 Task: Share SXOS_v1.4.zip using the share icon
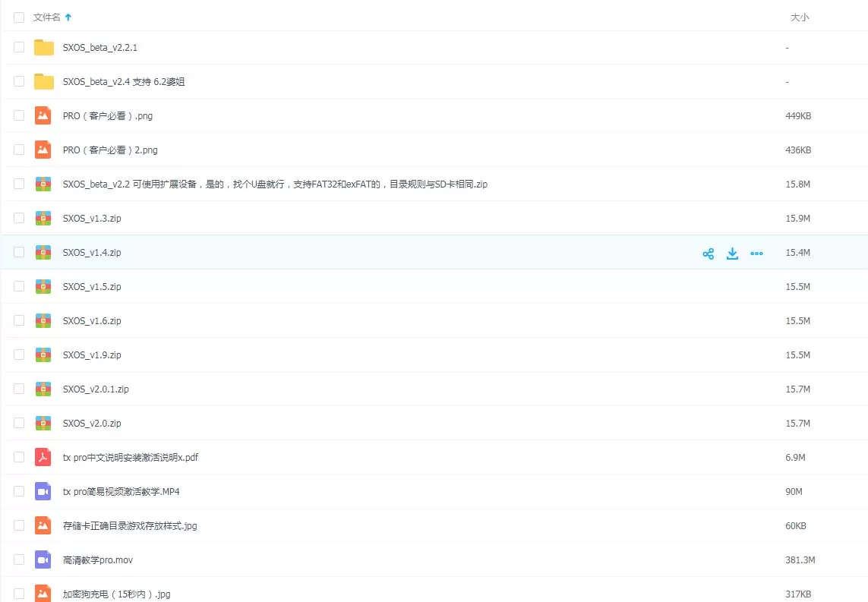pos(708,253)
